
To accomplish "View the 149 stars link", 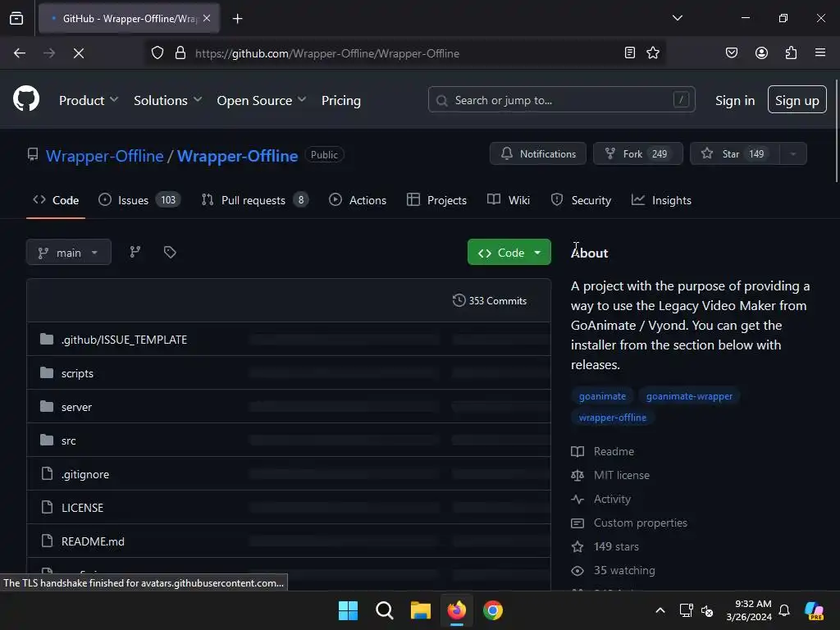I will (x=605, y=547).
